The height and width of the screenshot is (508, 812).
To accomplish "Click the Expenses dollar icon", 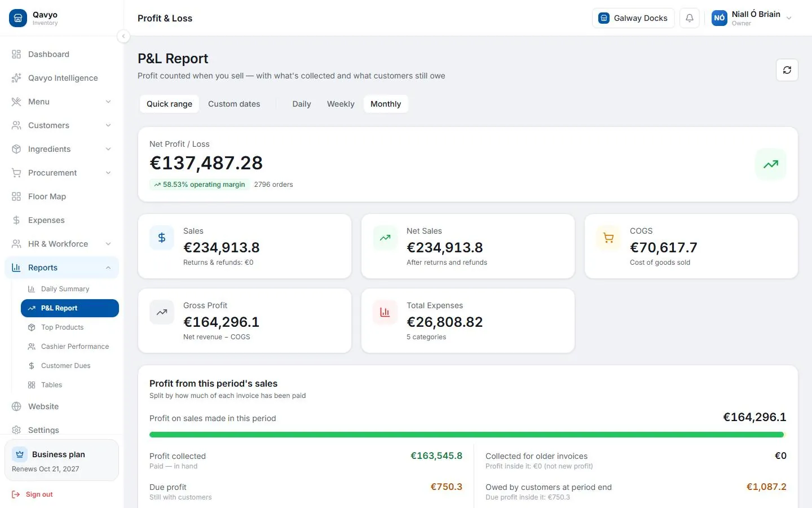I will (x=16, y=220).
